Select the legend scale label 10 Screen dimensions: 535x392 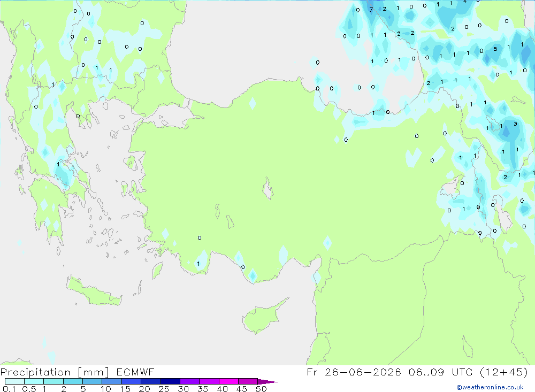coord(106,389)
